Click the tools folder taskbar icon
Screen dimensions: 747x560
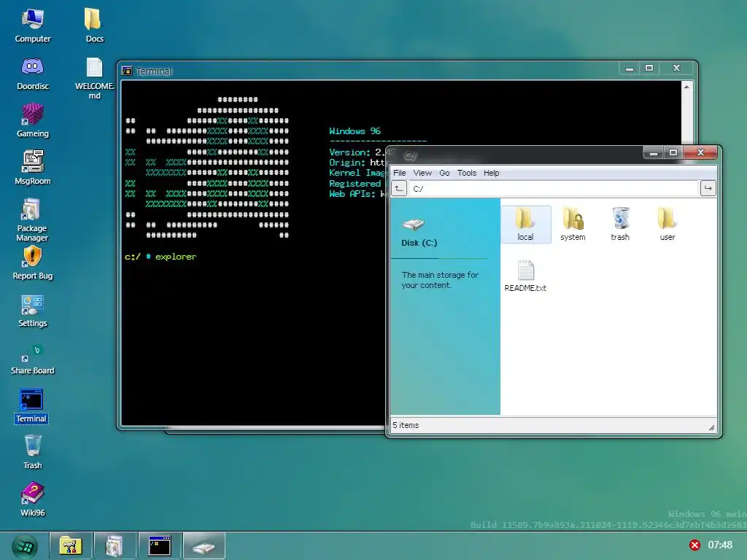[x=71, y=545]
